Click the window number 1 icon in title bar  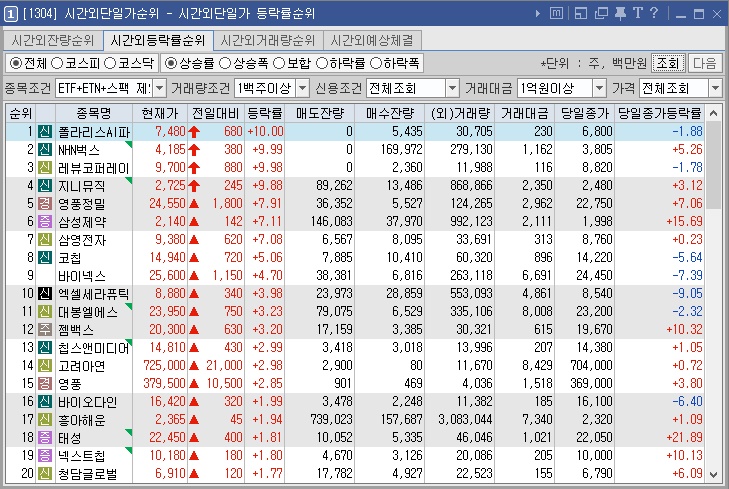(x=10, y=14)
